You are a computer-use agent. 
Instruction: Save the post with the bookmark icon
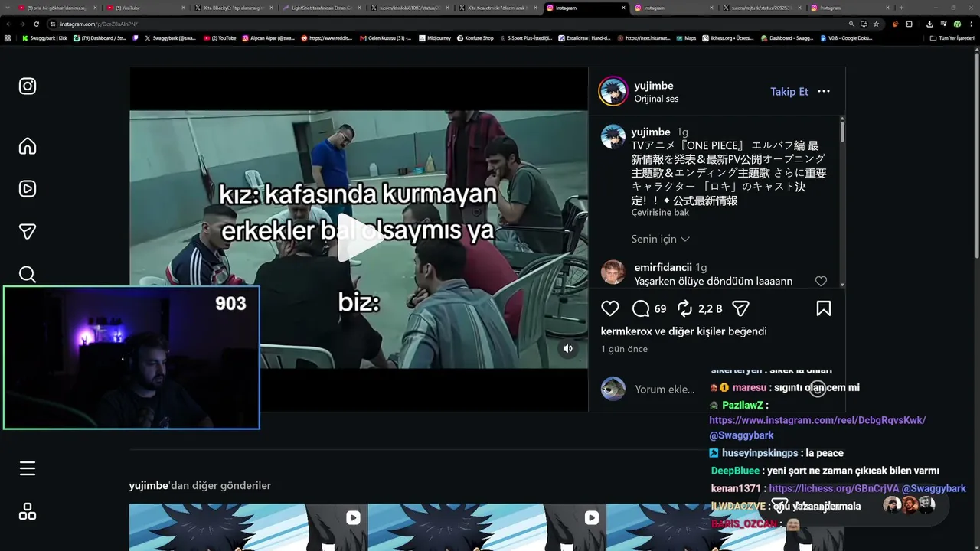point(824,308)
